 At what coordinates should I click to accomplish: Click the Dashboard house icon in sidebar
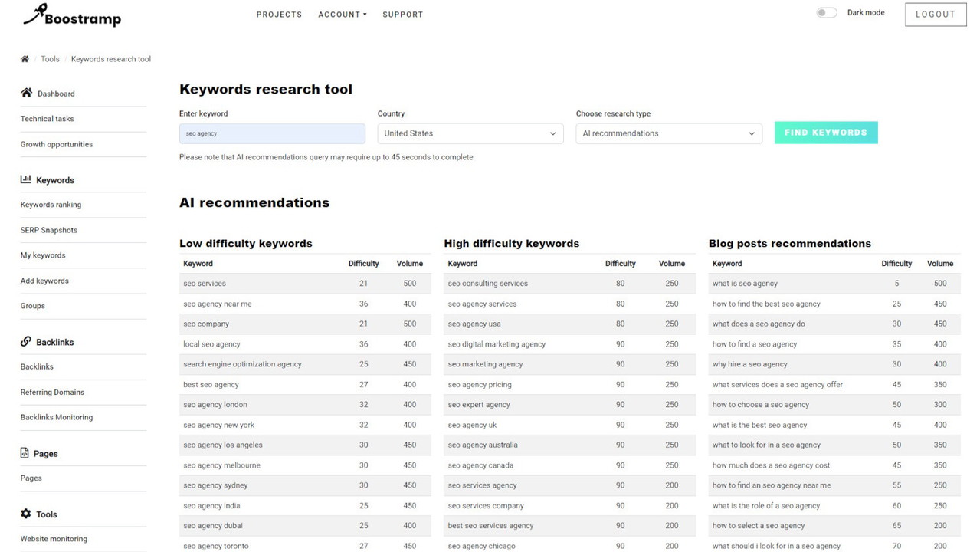(x=26, y=93)
